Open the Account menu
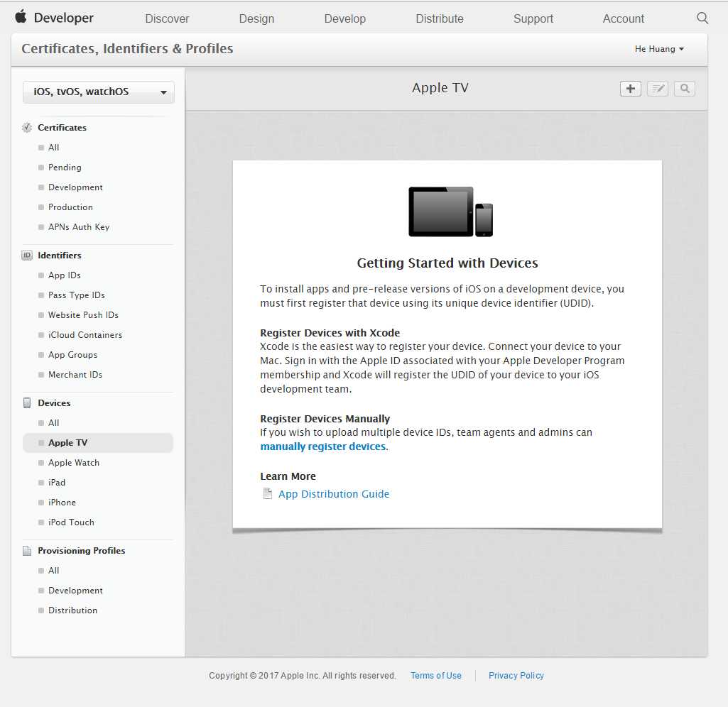728x707 pixels. point(624,18)
